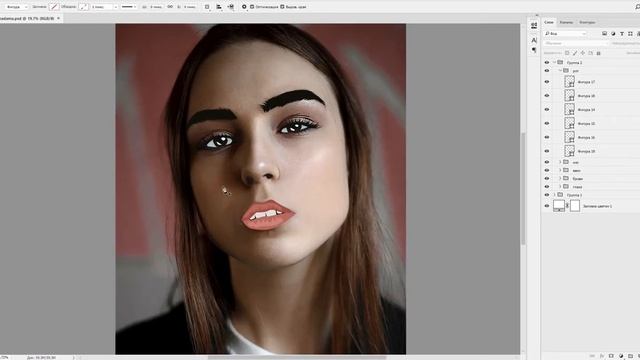Click the zoom percentage field in status bar
Image resolution: width=640 pixels, height=360 pixels.
click(x=5, y=358)
